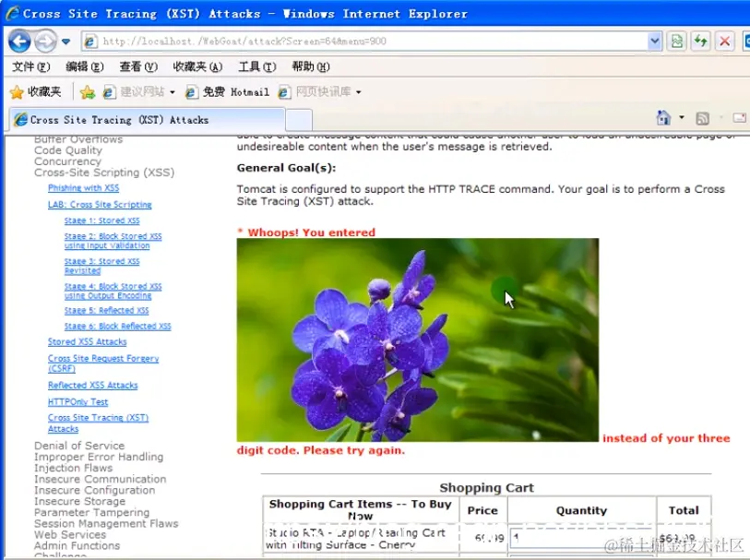750x560 pixels.
Task: Expand the Concurrency category
Action: click(x=67, y=161)
